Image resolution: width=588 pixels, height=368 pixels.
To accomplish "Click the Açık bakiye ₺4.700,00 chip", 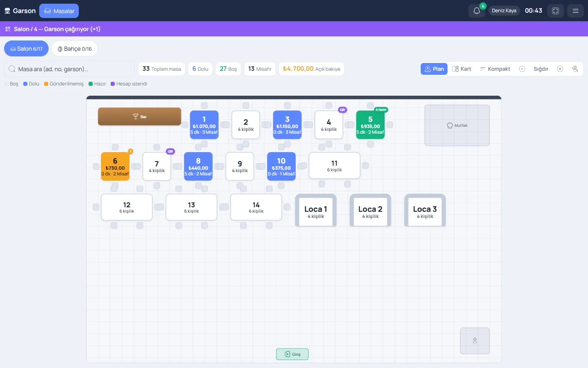I will 312,69.
